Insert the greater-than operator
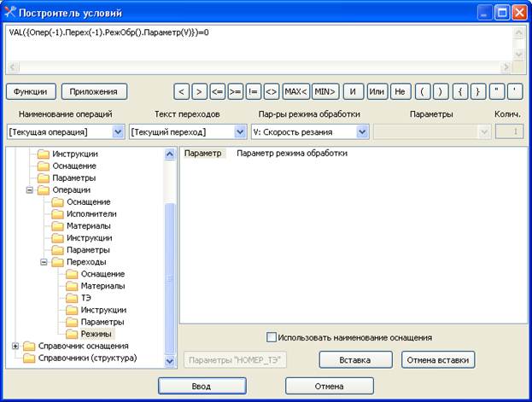 pyautogui.click(x=200, y=91)
